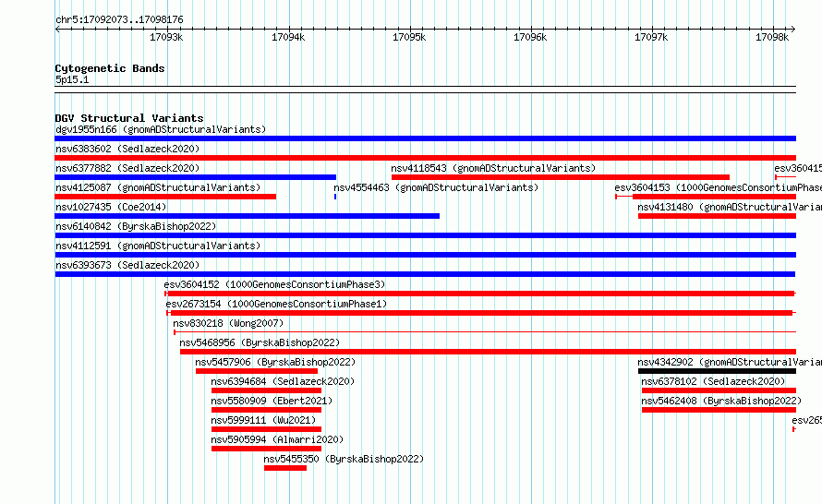Click the 17098k ruler position label
822x504 pixels.
point(772,37)
